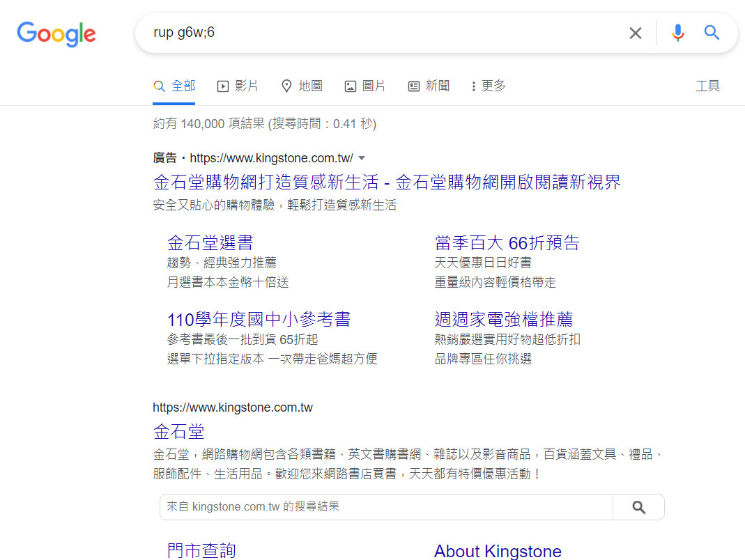745x560 pixels.
Task: Open the 工具 search tools
Action: (708, 86)
